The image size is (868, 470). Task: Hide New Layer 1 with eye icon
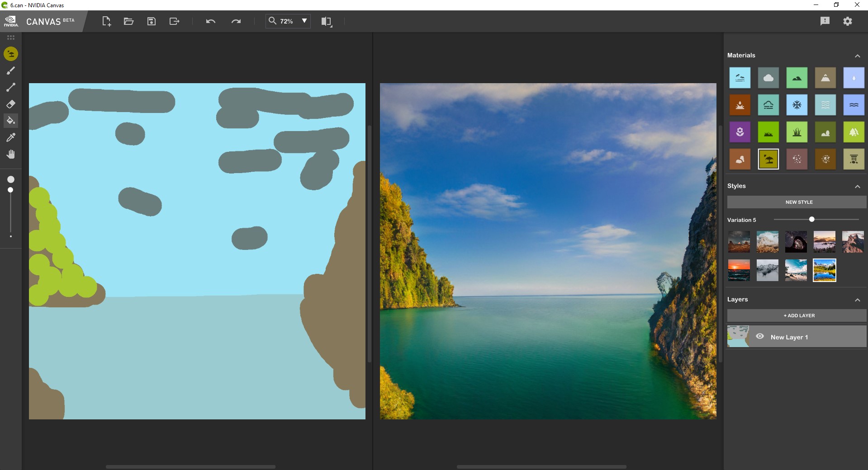click(x=760, y=337)
